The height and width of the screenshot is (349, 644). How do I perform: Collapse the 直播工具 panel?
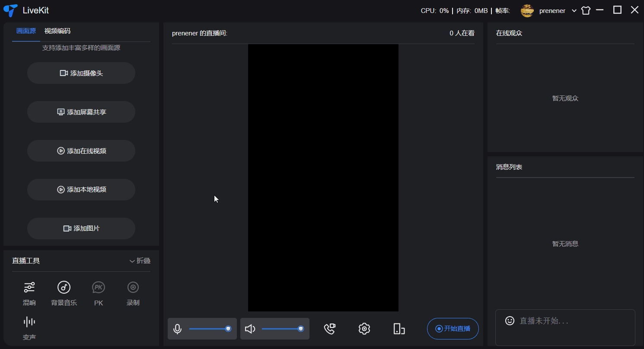point(140,261)
